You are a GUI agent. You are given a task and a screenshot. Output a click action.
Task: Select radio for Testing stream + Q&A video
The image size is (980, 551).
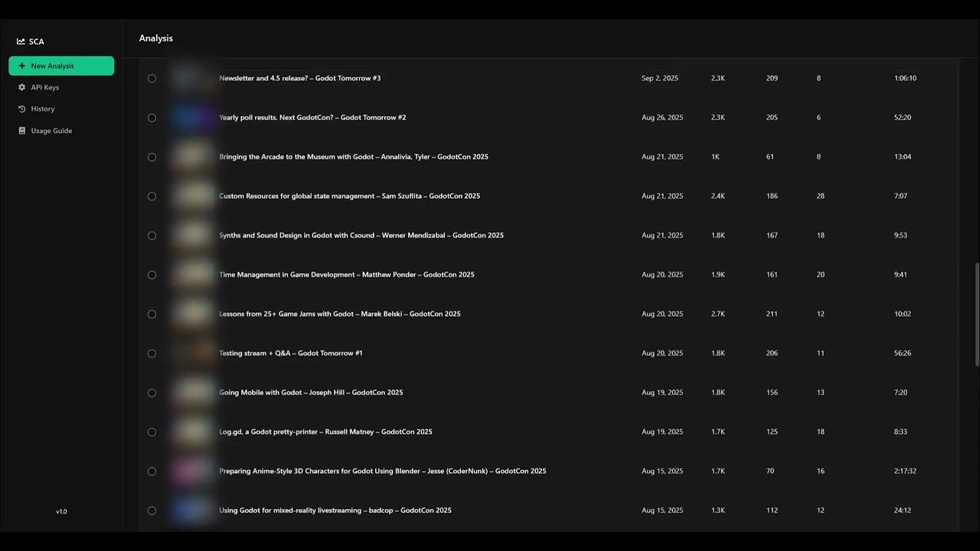[152, 354]
